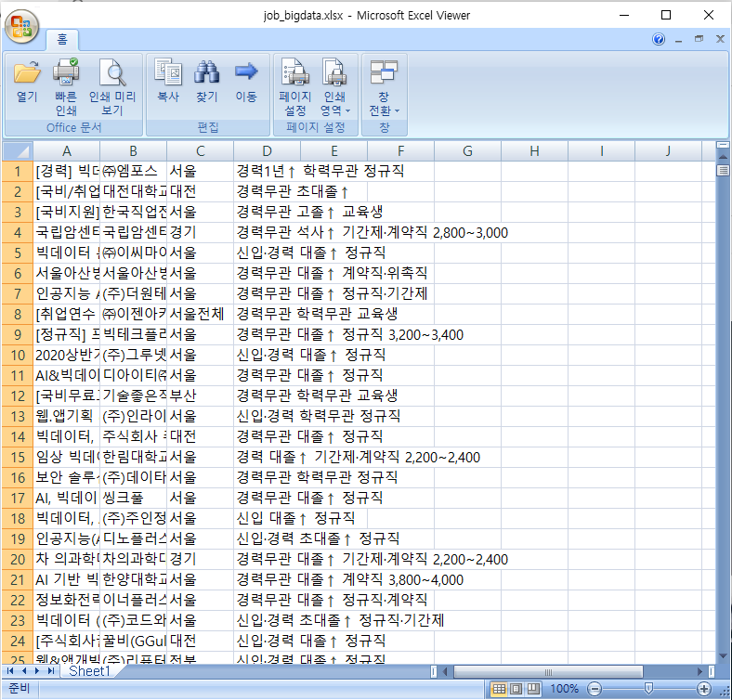Open the Office button menu

[x=21, y=26]
